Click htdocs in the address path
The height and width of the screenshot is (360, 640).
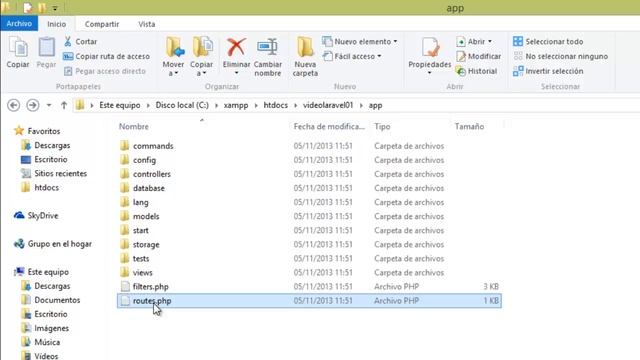point(276,105)
